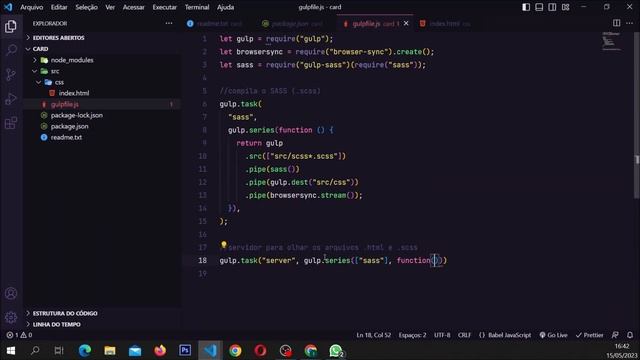Close the gulpfile.js tab
The image size is (640, 360).
(406, 24)
